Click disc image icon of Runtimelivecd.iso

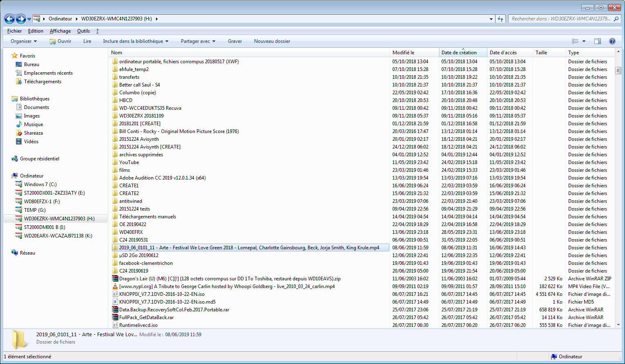(115, 325)
